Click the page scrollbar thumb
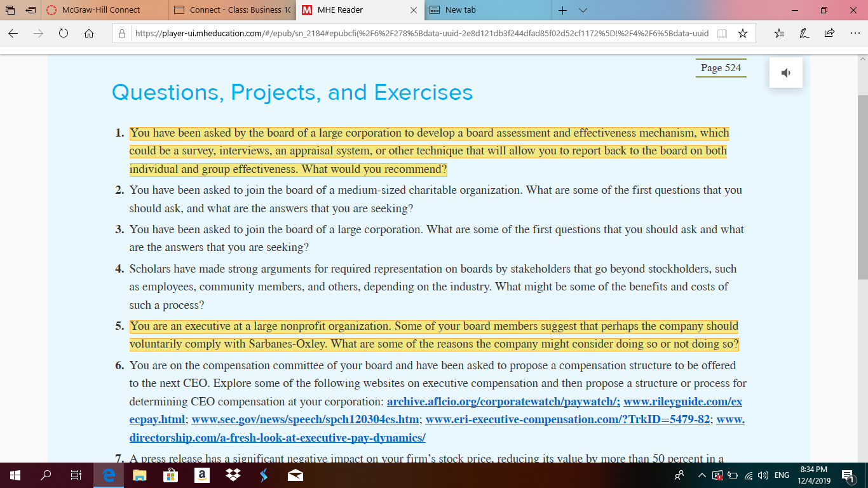This screenshot has width=868, height=488. (x=862, y=186)
